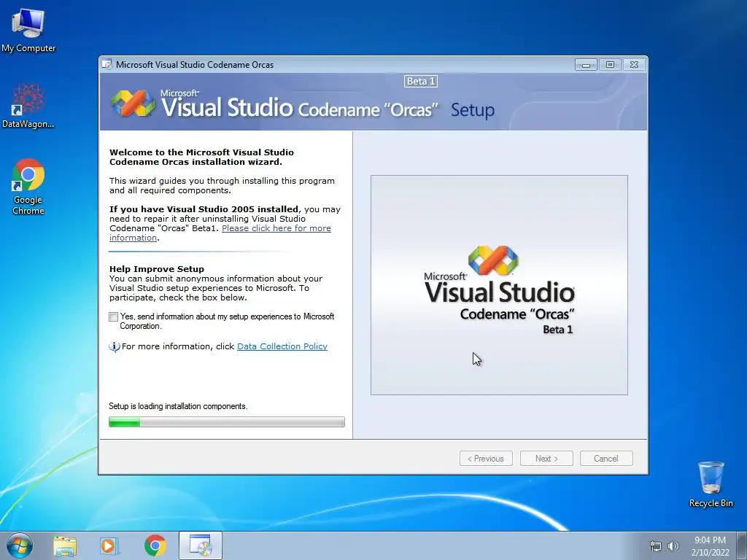Image resolution: width=747 pixels, height=560 pixels.
Task: Click the 'Welcome to the Microsoft Visual Studio' heading
Action: (201, 157)
